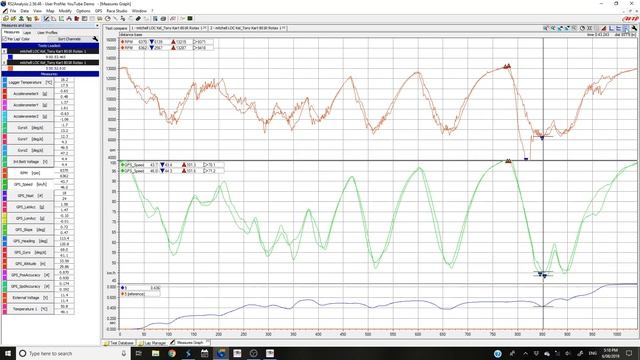Click the blue lap color swatch
The width and height of the screenshot is (640, 360).
coord(10,57)
